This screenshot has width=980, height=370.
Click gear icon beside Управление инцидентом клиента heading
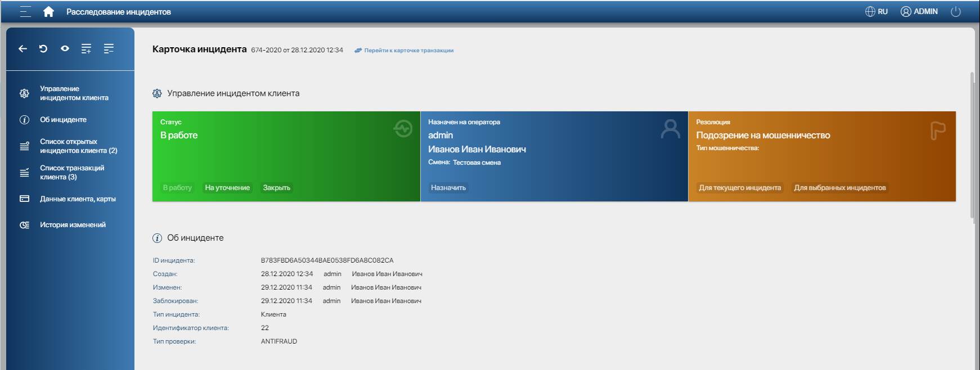pos(157,93)
